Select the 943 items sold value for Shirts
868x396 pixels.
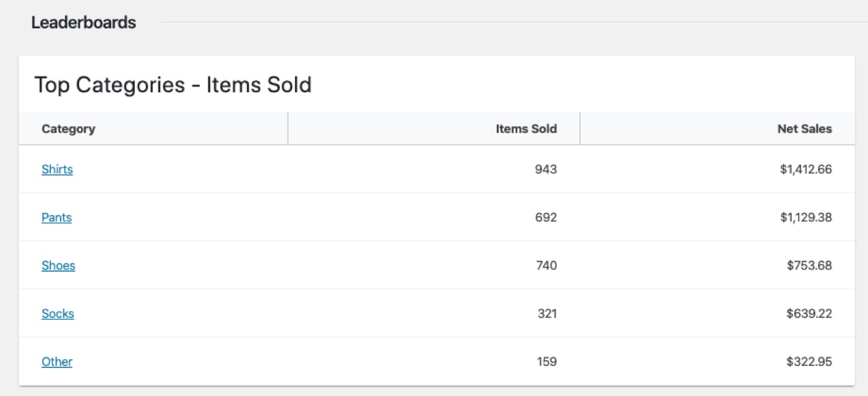546,169
